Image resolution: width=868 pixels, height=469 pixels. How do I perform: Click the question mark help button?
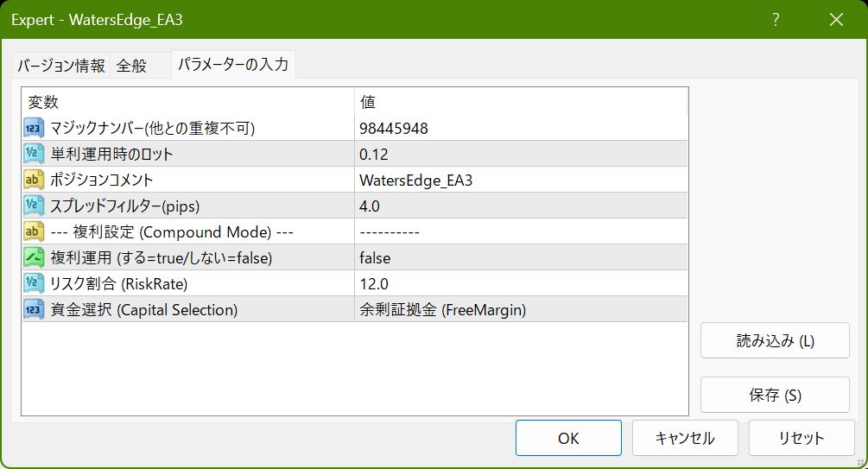click(x=776, y=19)
